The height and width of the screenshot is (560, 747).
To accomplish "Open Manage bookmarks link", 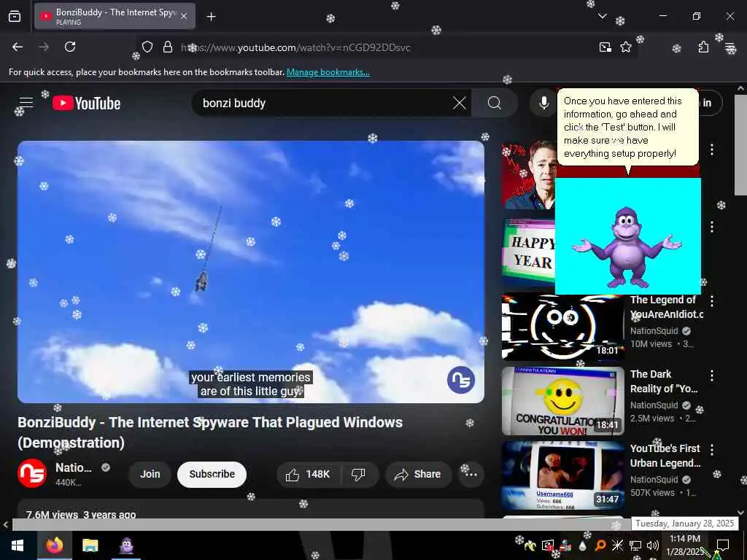I will pos(328,72).
